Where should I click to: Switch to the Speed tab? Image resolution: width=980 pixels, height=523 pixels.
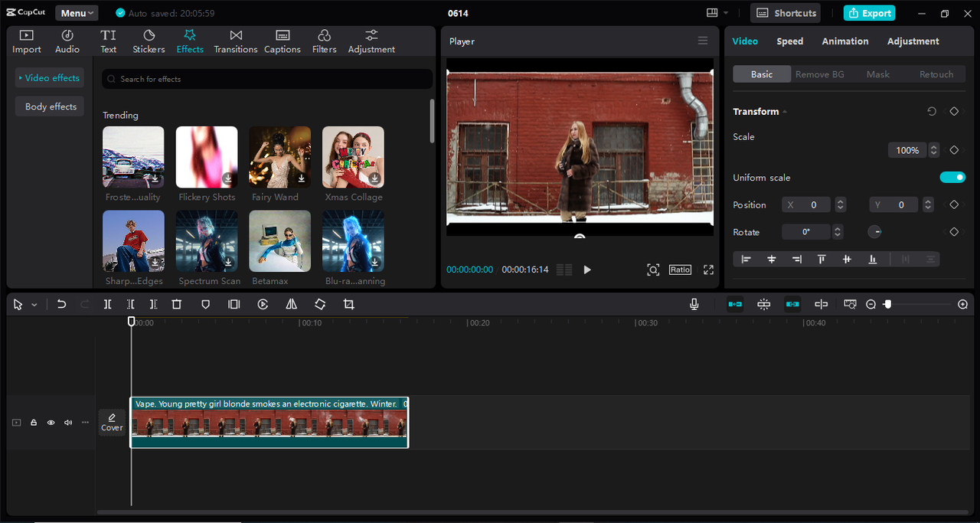point(790,41)
